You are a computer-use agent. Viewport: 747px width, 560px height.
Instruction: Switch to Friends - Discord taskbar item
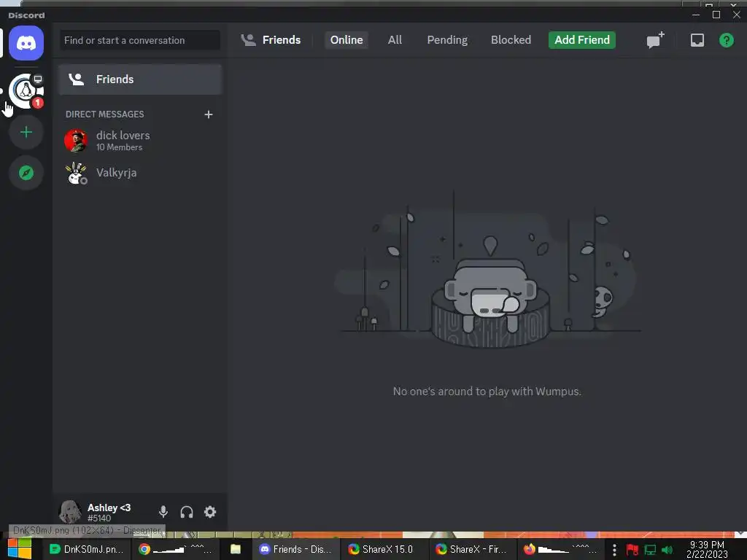[x=296, y=550]
